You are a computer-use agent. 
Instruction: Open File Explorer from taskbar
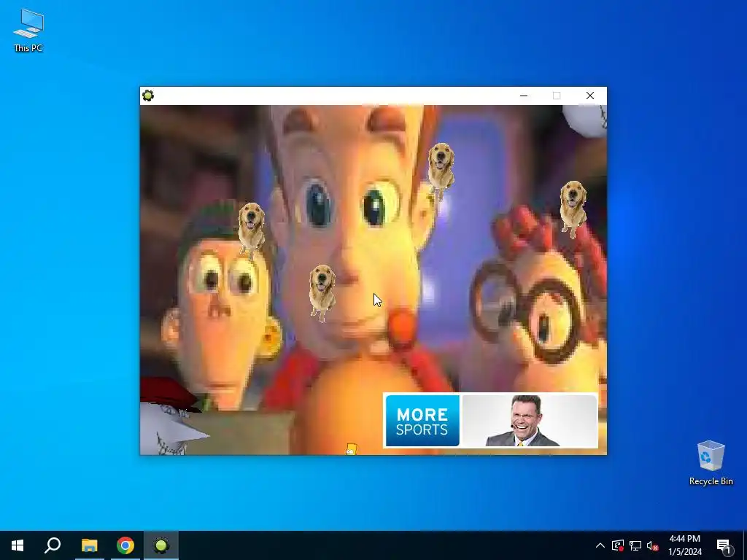[89, 545]
